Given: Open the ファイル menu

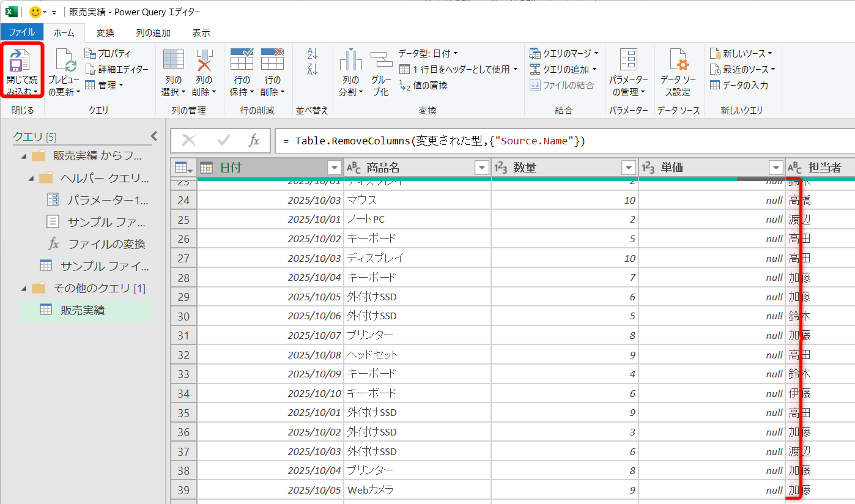Looking at the screenshot, I should coord(22,34).
